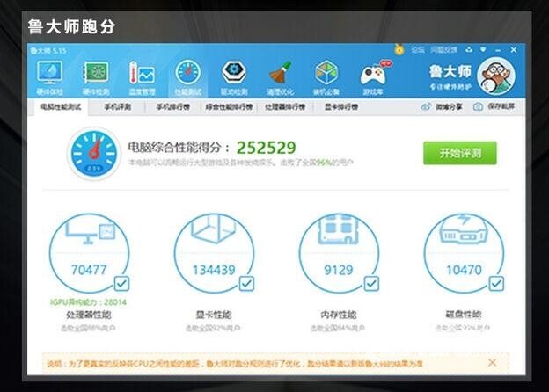
Task: Open 硬件体检 hardware checkup icon
Action: click(x=50, y=75)
